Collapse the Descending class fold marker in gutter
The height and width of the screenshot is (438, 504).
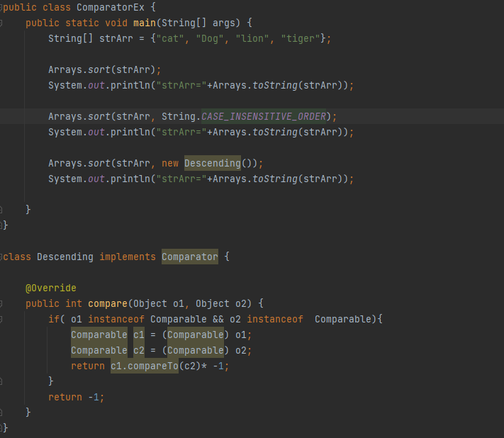(x=1, y=257)
